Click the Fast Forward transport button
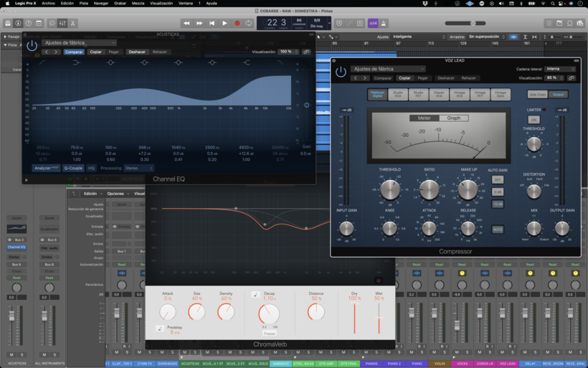This screenshot has height=368, width=588. tap(199, 23)
